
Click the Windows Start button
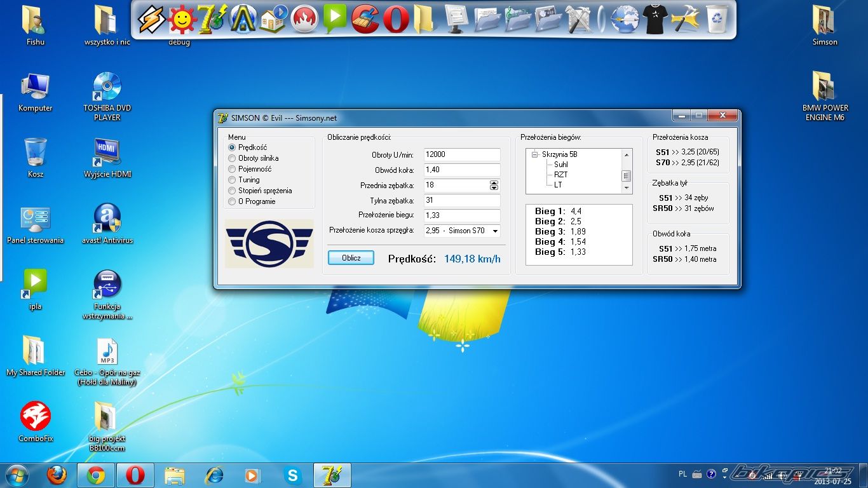[x=17, y=475]
